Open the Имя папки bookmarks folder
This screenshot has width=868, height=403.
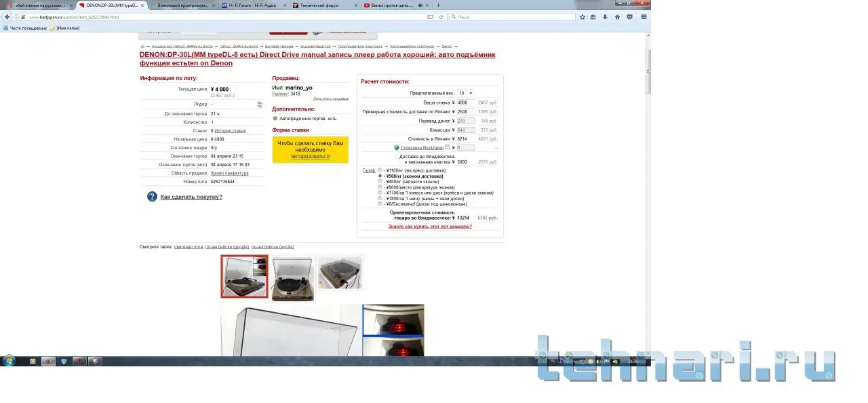(x=64, y=28)
